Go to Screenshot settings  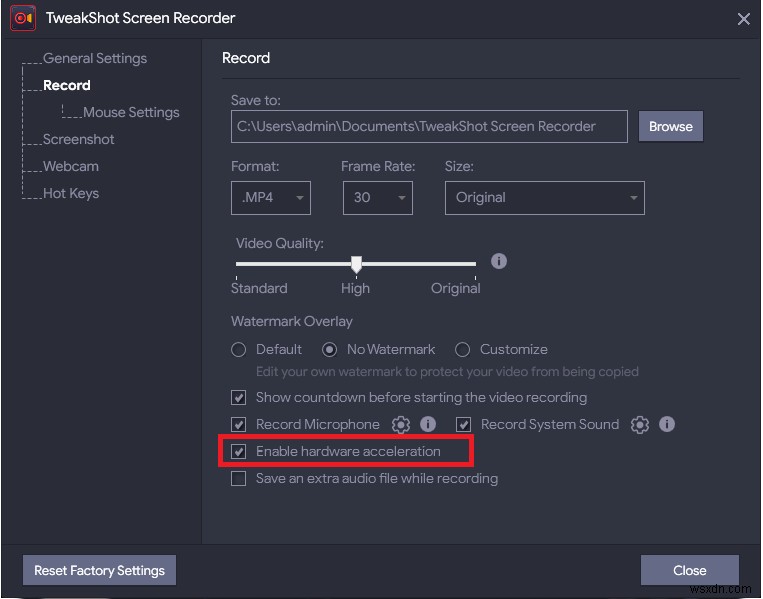(x=78, y=140)
